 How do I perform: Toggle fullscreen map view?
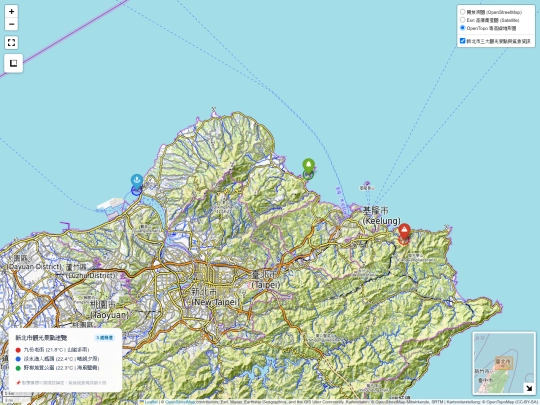coord(11,42)
